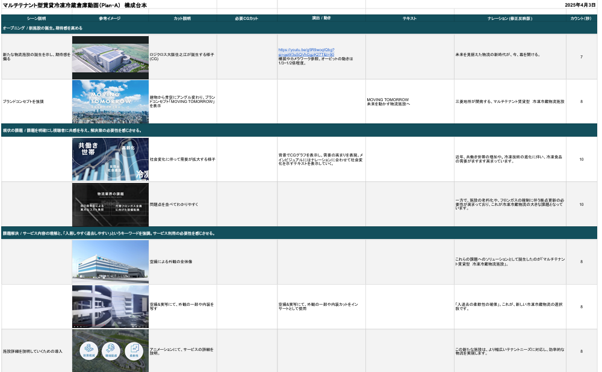
Task: Click the MOVING TOMORROW sky reference image
Action: (110, 101)
